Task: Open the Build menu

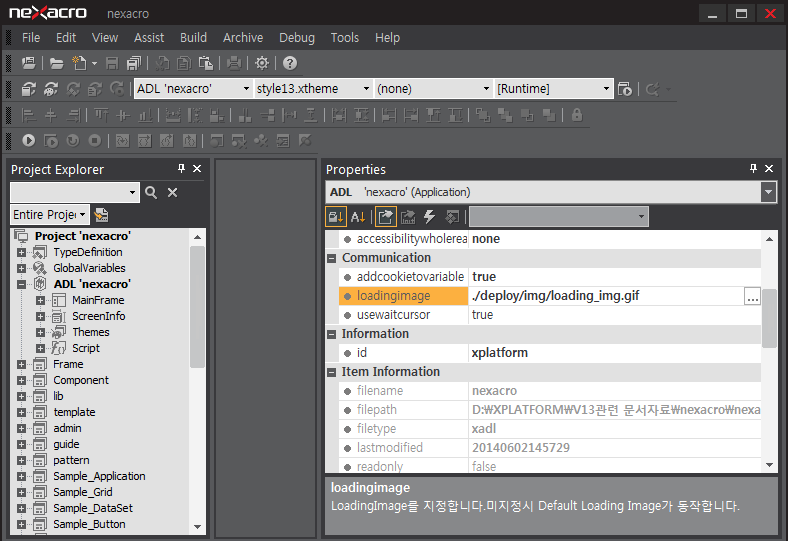Action: 193,38
